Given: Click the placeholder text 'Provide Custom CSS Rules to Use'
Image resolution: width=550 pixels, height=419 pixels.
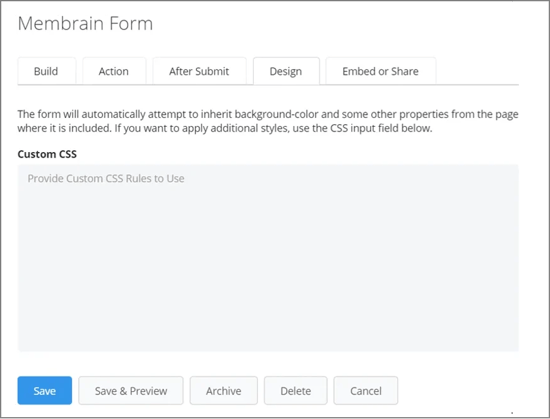Looking at the screenshot, I should coord(106,178).
